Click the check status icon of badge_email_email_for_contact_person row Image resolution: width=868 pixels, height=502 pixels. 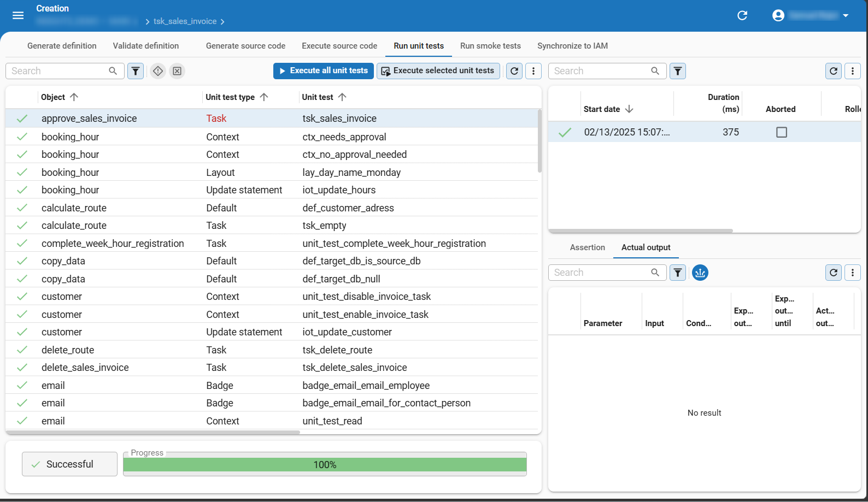click(22, 403)
